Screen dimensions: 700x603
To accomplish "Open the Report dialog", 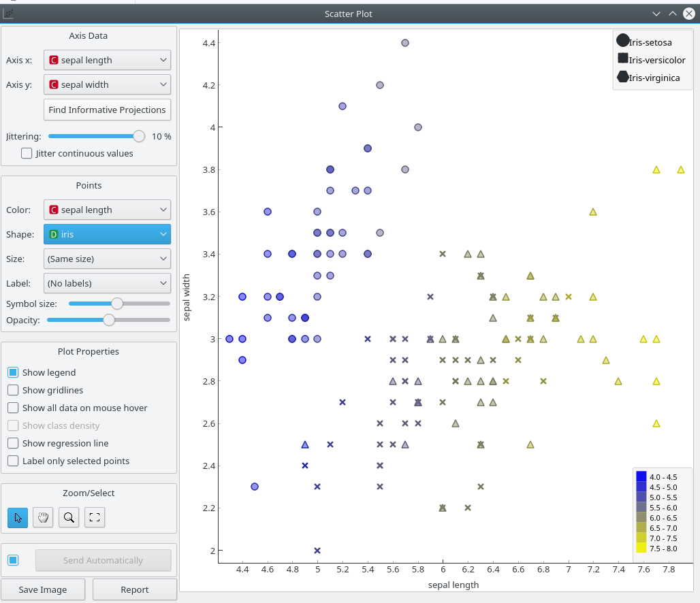I will (x=134, y=589).
